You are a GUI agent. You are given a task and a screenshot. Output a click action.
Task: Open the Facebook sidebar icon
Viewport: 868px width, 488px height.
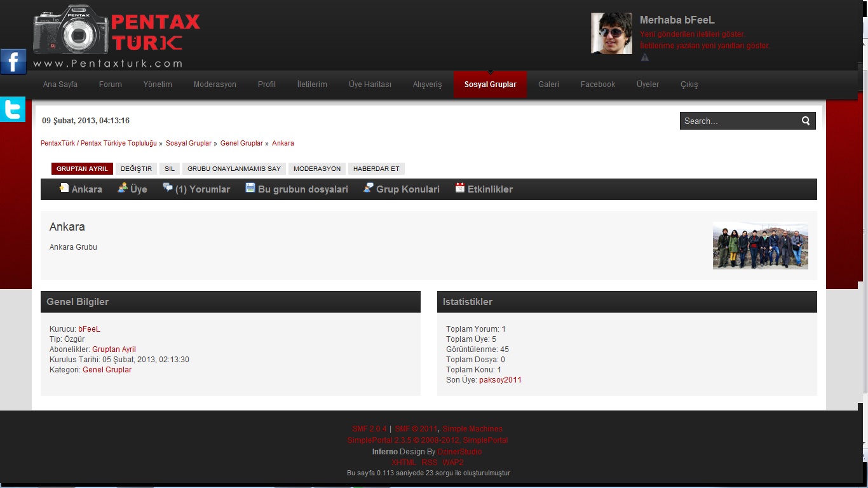(x=13, y=62)
